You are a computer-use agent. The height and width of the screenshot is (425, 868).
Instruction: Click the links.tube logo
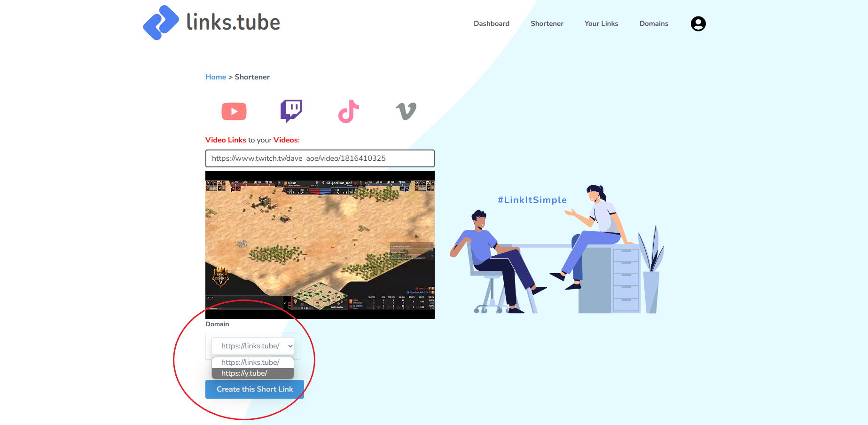(x=211, y=23)
